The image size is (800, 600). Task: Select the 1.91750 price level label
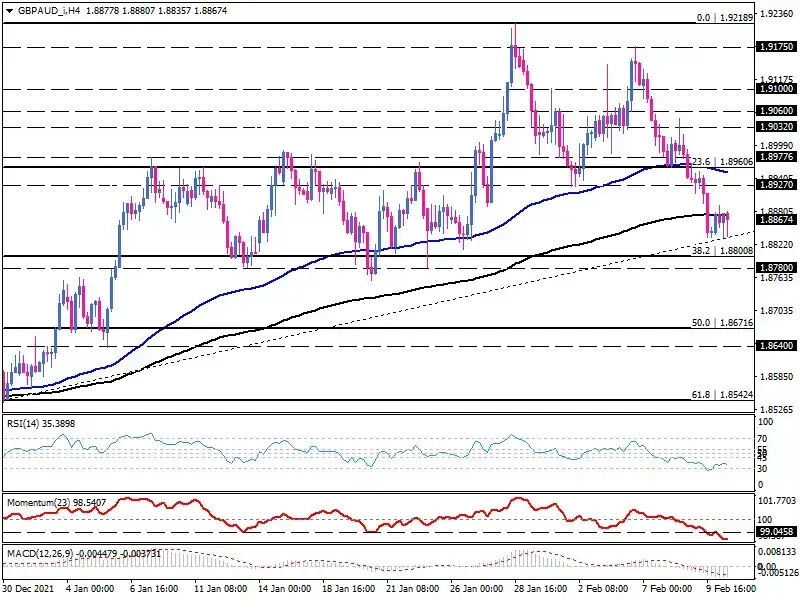coord(776,47)
